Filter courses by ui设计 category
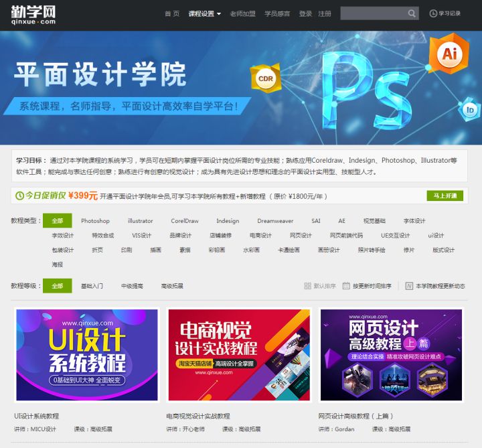Viewport: 482px width, 448px height. [x=436, y=236]
